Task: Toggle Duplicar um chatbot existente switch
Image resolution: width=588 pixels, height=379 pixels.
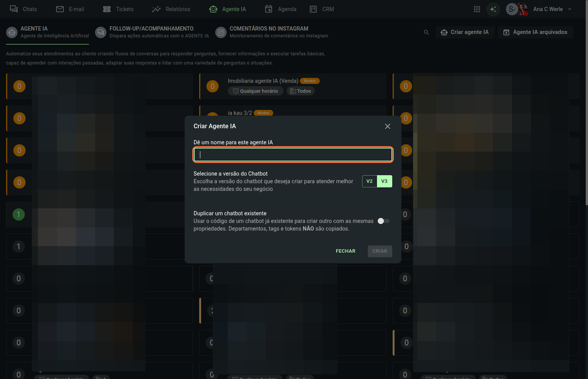Action: (x=383, y=221)
